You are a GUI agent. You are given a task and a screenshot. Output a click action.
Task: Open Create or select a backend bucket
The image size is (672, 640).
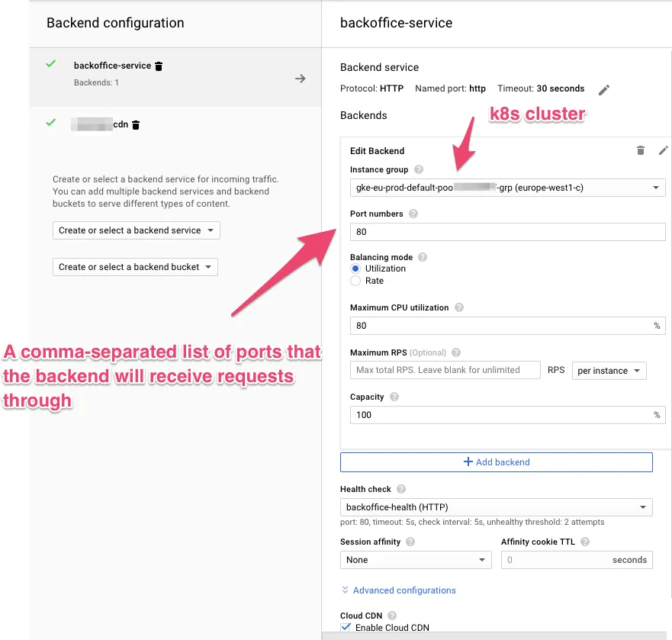135,267
